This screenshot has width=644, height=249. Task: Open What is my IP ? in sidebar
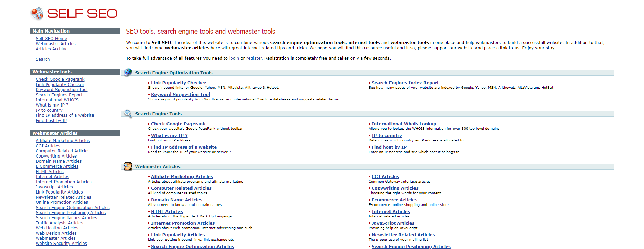[x=52, y=105]
